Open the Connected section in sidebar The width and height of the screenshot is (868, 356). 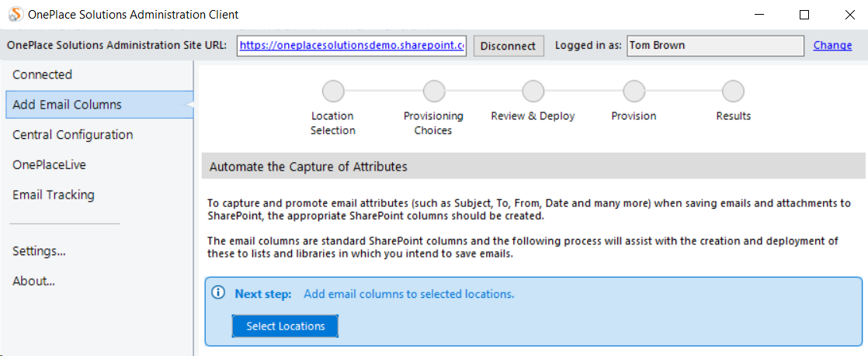tap(42, 74)
